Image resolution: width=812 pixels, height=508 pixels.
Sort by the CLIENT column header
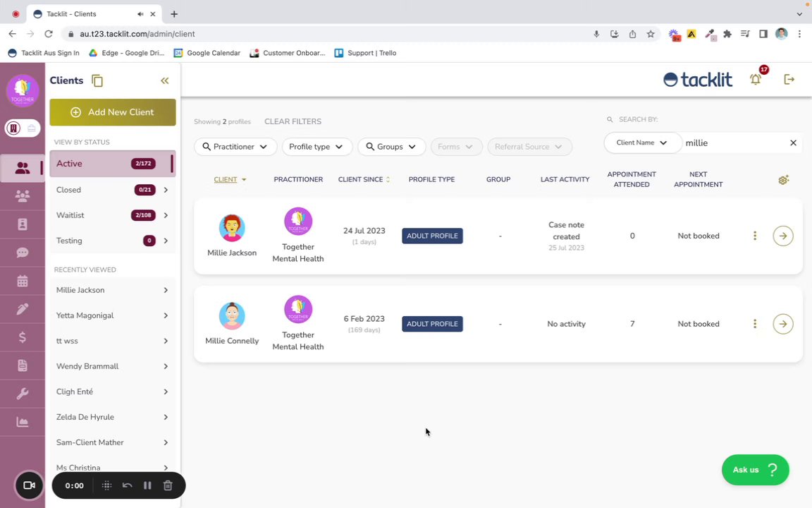tap(230, 179)
